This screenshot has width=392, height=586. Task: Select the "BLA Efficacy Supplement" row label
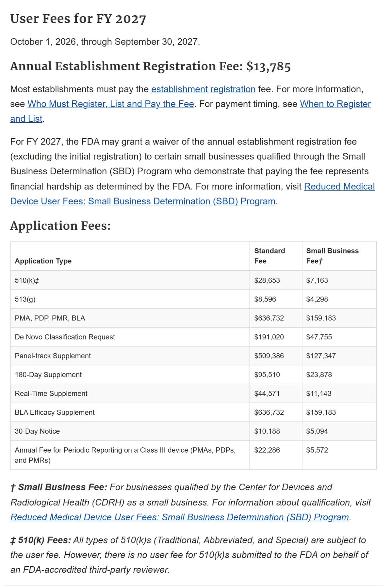(55, 412)
